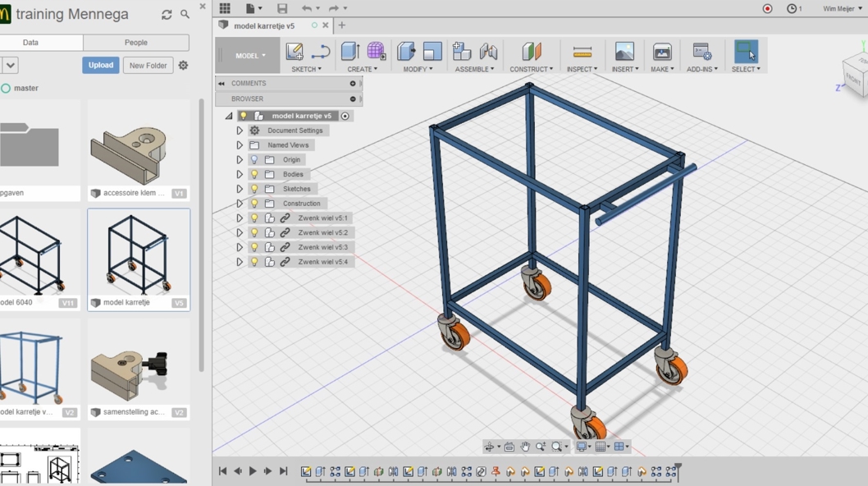Open accessoire klem thumbnail
Screen dimensions: 868x486
coord(139,143)
